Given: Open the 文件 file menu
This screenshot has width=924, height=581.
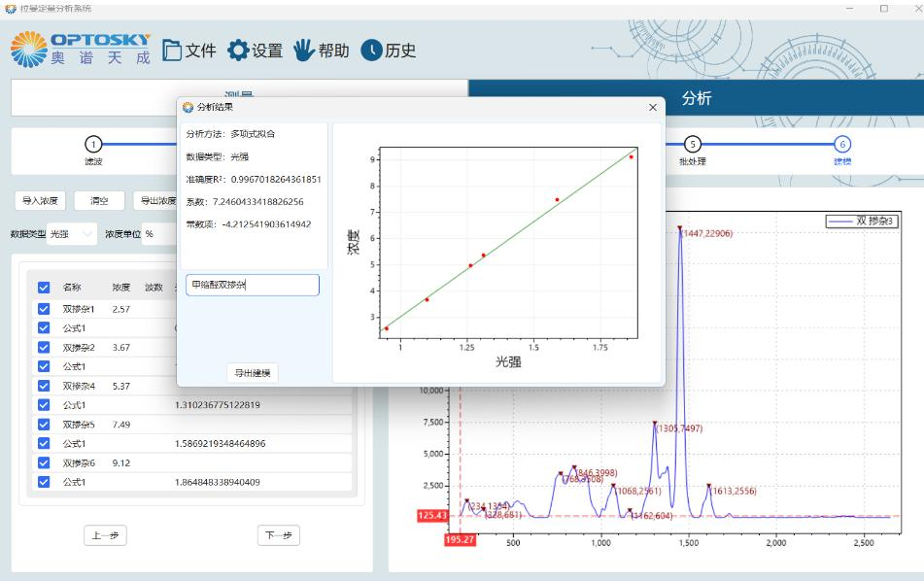Looking at the screenshot, I should pyautogui.click(x=189, y=51).
